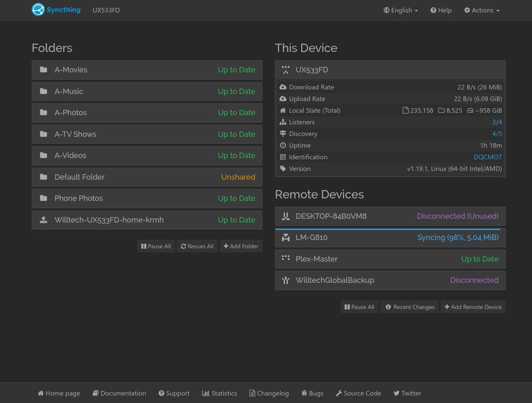Pause all folders

click(x=156, y=246)
